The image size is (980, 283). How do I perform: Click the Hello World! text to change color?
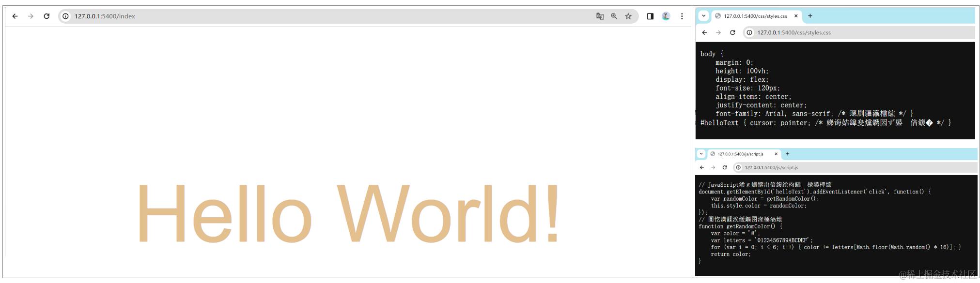point(349,213)
